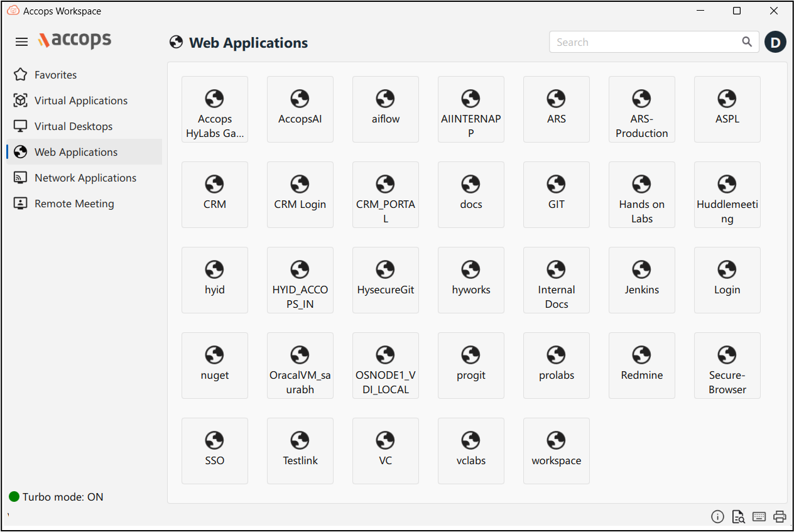Launch the Testlink web app
The width and height of the screenshot is (794, 532).
300,451
